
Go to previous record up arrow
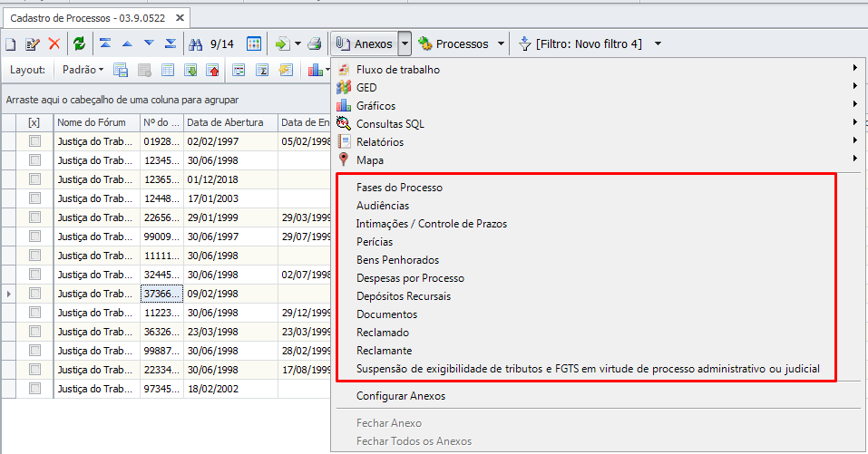[127, 43]
